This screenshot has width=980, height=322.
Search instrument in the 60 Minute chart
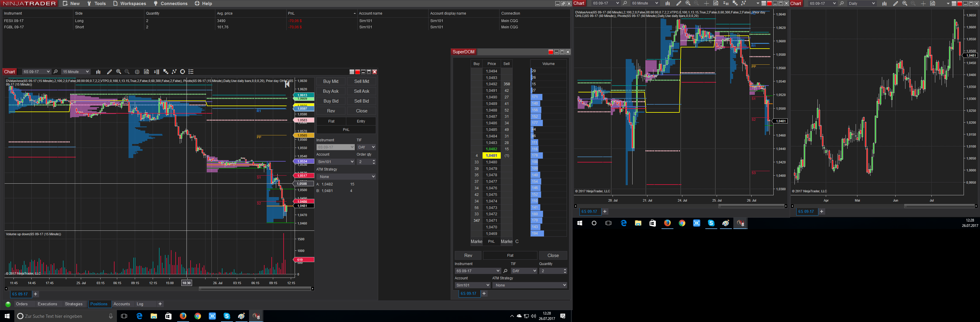[x=625, y=3]
